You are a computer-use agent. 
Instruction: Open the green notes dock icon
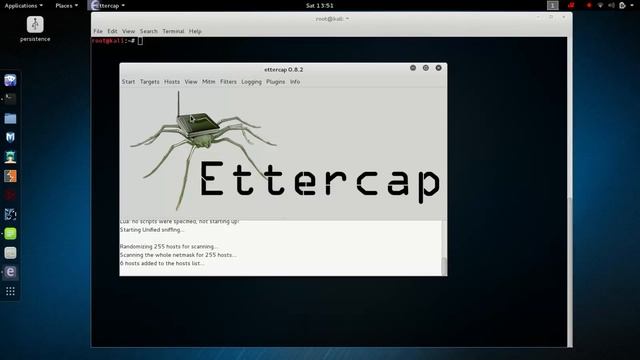(x=10, y=233)
